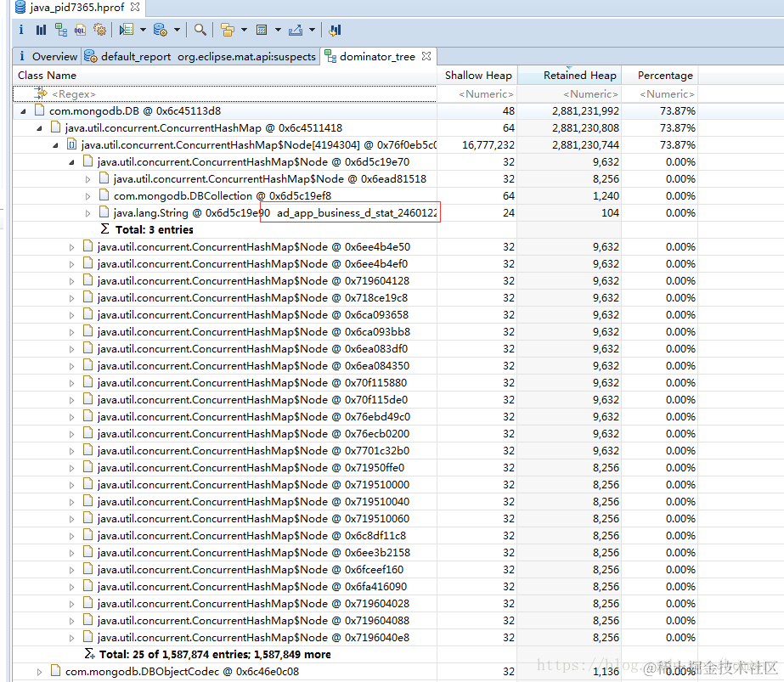Open the group-by dropdown arrow
784x682 pixels.
tap(244, 30)
